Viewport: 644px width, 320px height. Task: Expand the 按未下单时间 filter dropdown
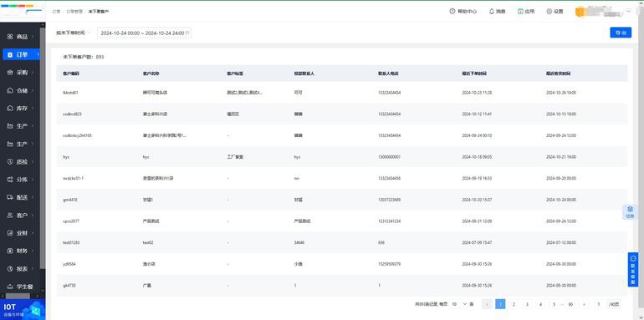73,33
